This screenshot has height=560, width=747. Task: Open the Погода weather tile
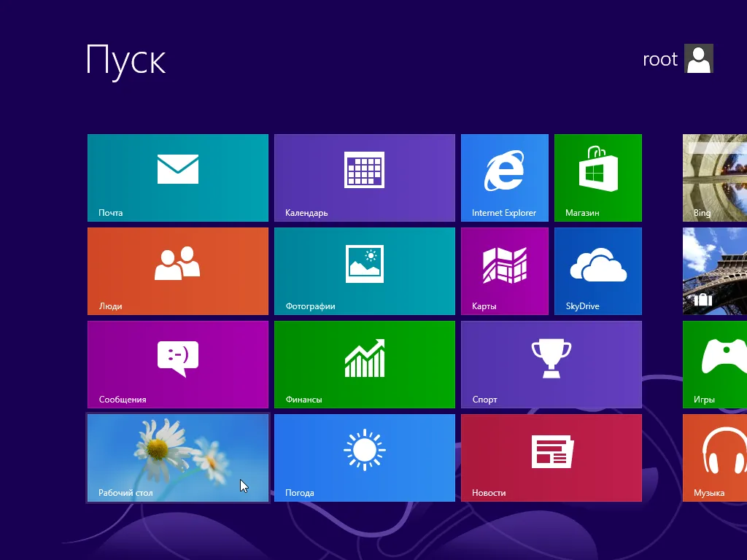(x=365, y=458)
